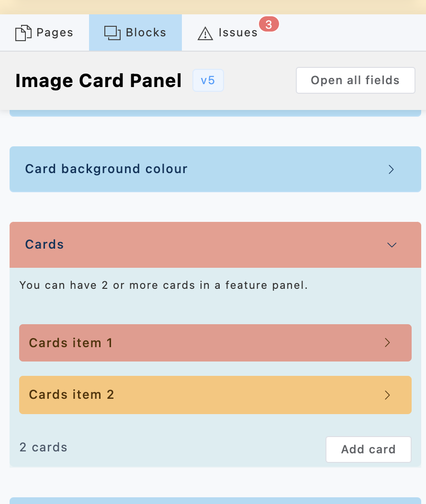Expand Cards item 1 arrow
The image size is (426, 504).
(388, 343)
